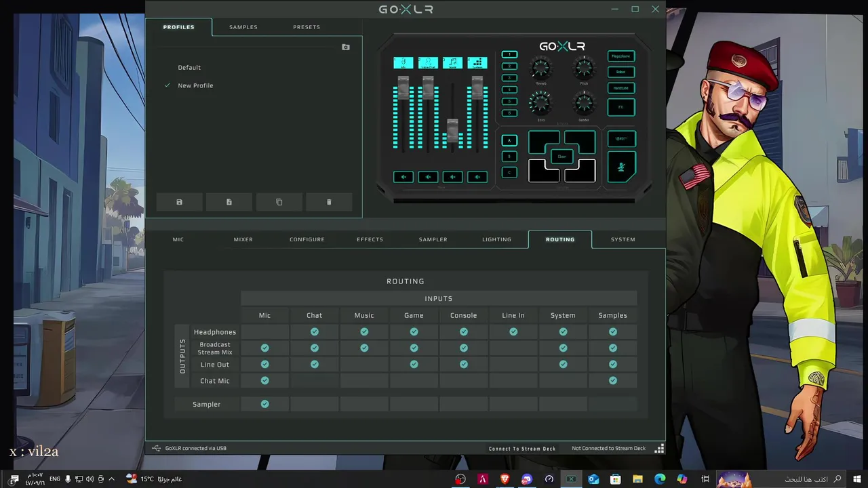Select sampler bank A button
The image size is (868, 488).
[x=509, y=140]
